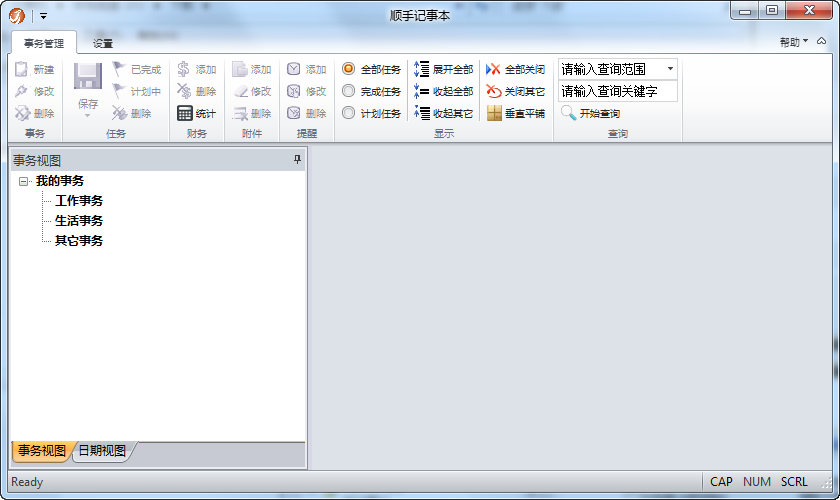Switch to the 设置 ribbon tab
Image resolution: width=840 pixels, height=500 pixels.
(x=102, y=43)
